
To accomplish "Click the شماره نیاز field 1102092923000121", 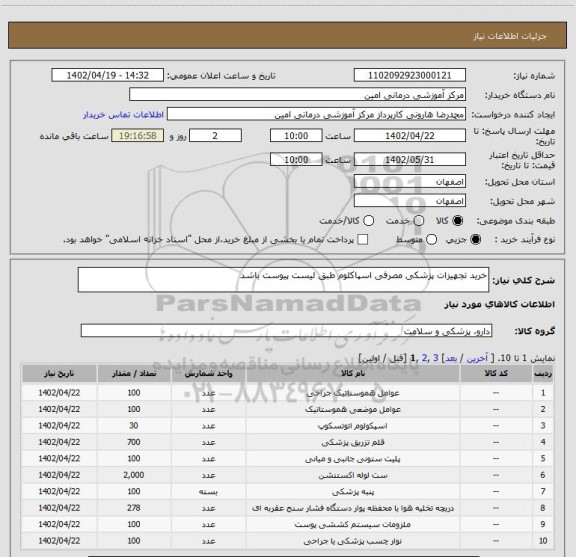I will click(x=410, y=75).
